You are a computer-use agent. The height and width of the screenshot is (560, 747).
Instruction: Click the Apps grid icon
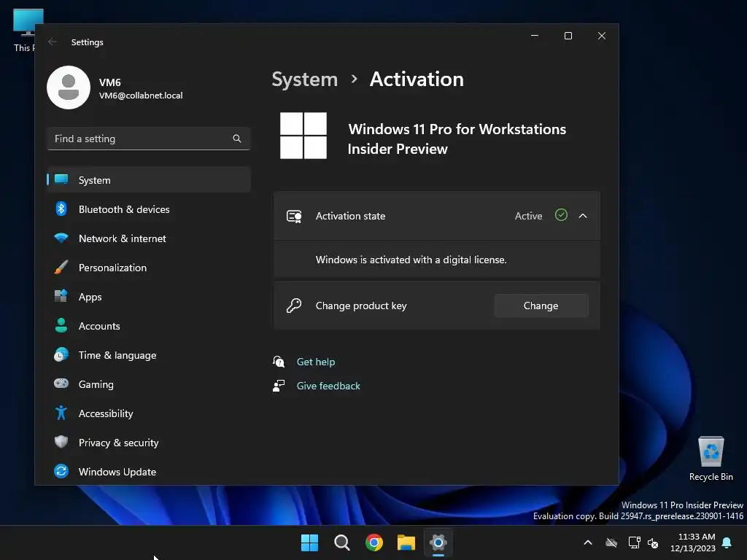tap(61, 296)
